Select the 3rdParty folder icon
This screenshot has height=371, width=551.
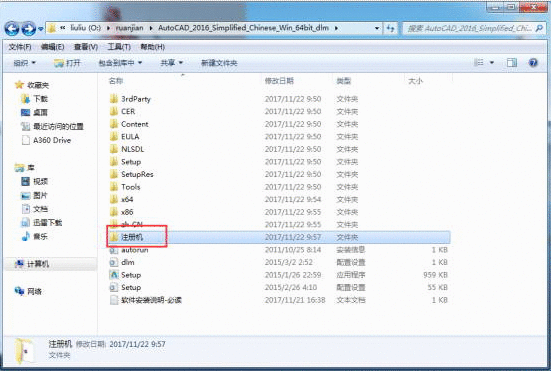(x=114, y=99)
